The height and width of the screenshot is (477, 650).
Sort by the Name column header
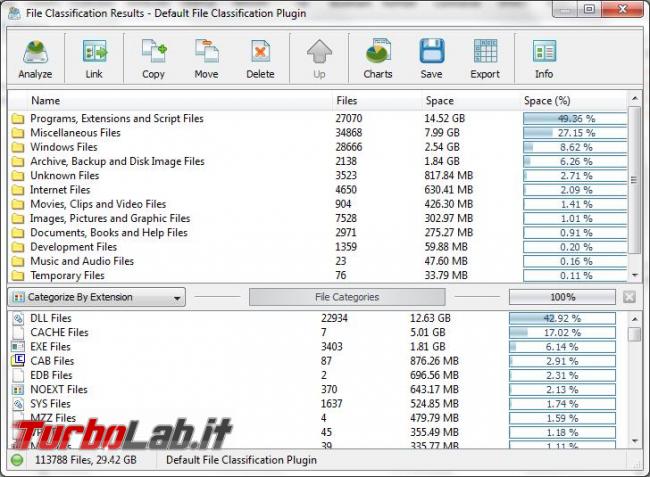(x=46, y=101)
